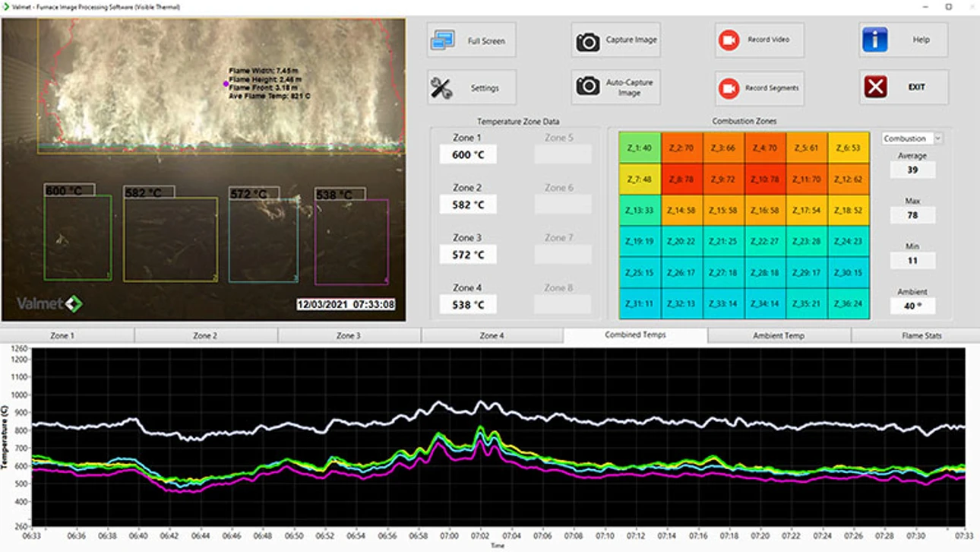Click the Zone 4 538 °C field
Screen dimensions: 980x552
tap(467, 305)
